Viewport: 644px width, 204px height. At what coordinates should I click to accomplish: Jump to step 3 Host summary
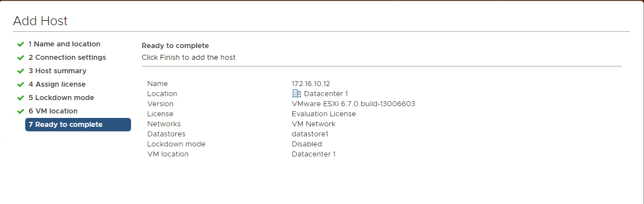tap(58, 71)
